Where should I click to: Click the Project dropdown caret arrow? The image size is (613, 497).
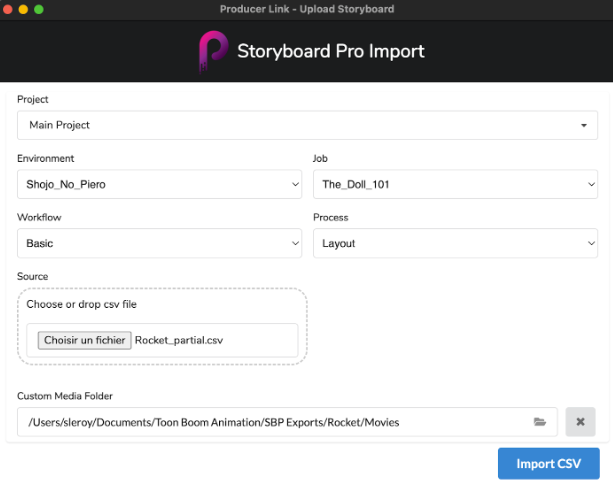(584, 126)
